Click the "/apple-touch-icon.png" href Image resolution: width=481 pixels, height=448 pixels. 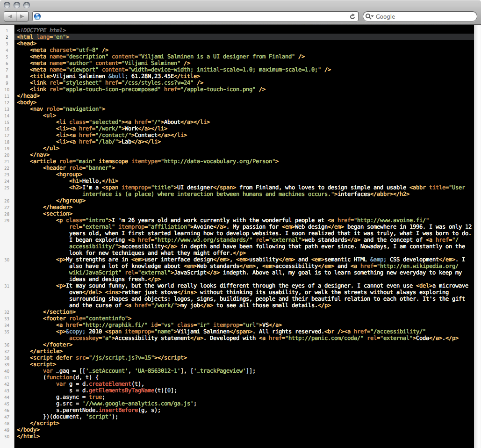tap(220, 89)
